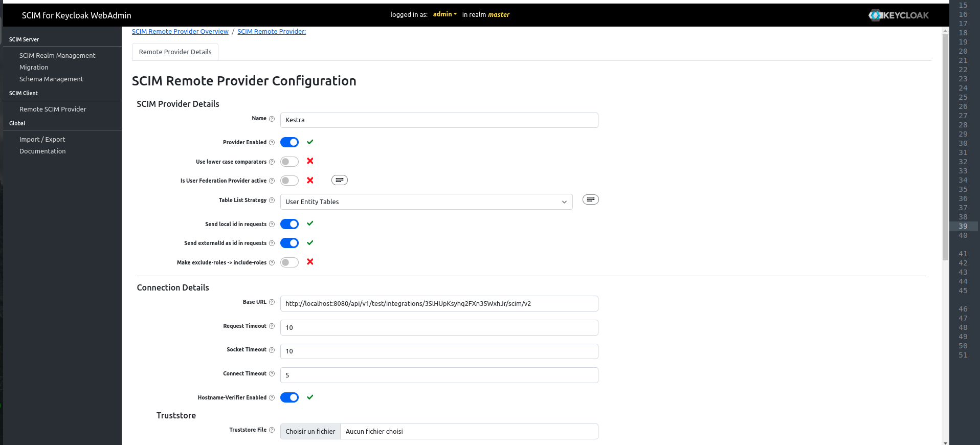980x445 pixels.
Task: Click help icon next to Truststore File
Action: click(x=272, y=430)
